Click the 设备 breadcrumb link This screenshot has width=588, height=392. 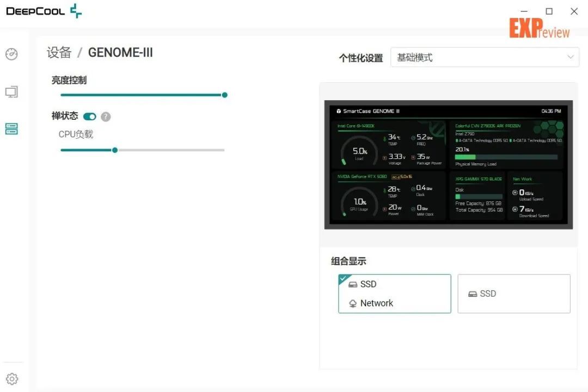[59, 52]
